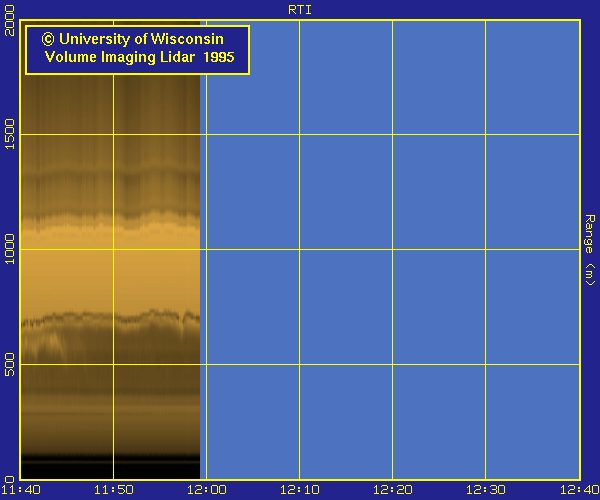Screen dimensions: 600x500
Task: Click the 12:10 time axis label
Action: click(300, 490)
